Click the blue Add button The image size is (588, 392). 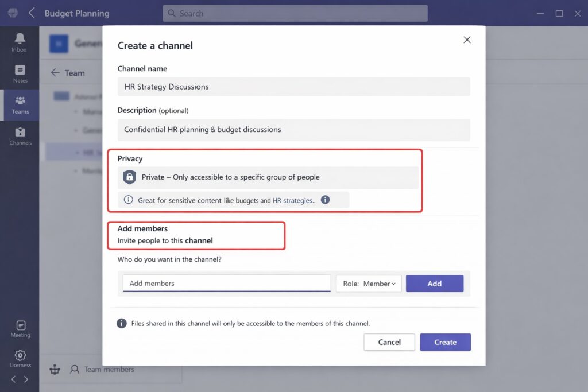pos(434,283)
